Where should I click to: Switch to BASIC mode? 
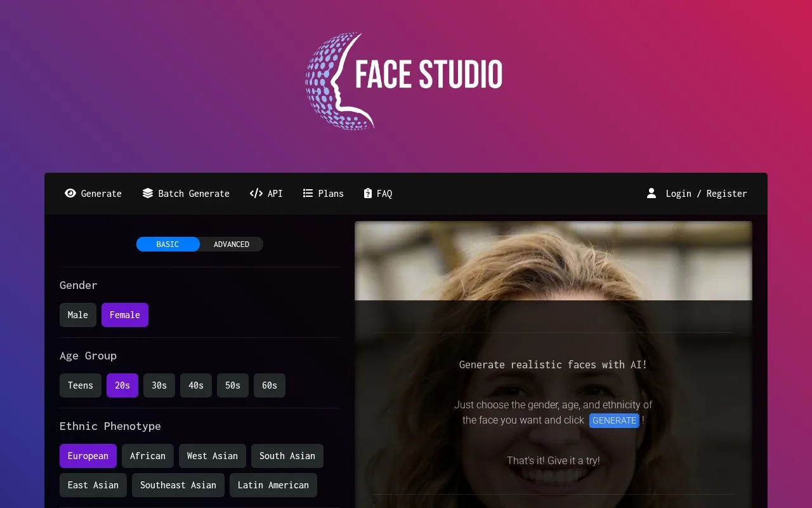tap(168, 244)
